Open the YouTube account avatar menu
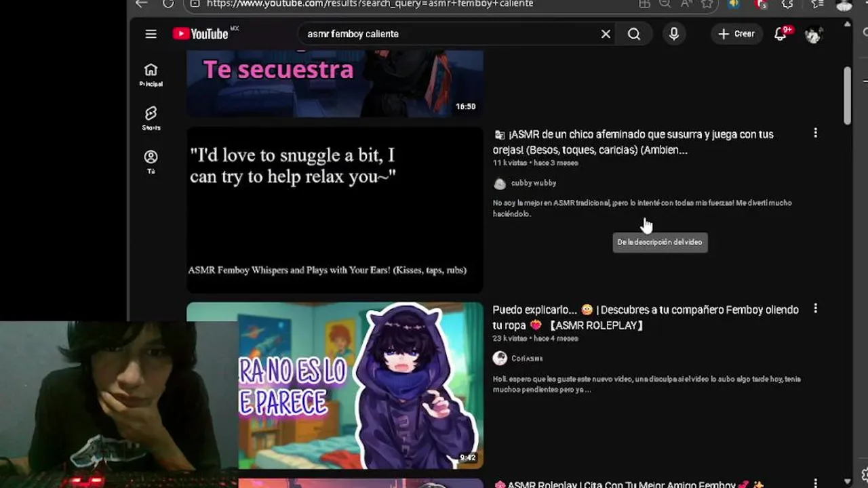The width and height of the screenshot is (868, 488). 813,34
